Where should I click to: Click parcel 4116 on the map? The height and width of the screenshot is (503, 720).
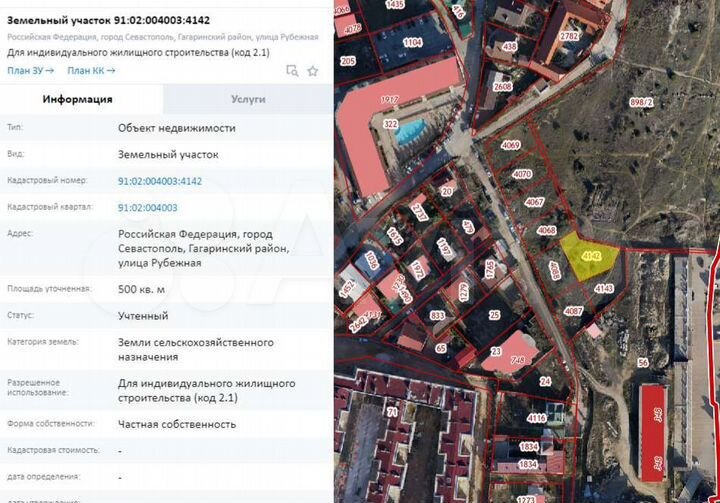[x=537, y=418]
